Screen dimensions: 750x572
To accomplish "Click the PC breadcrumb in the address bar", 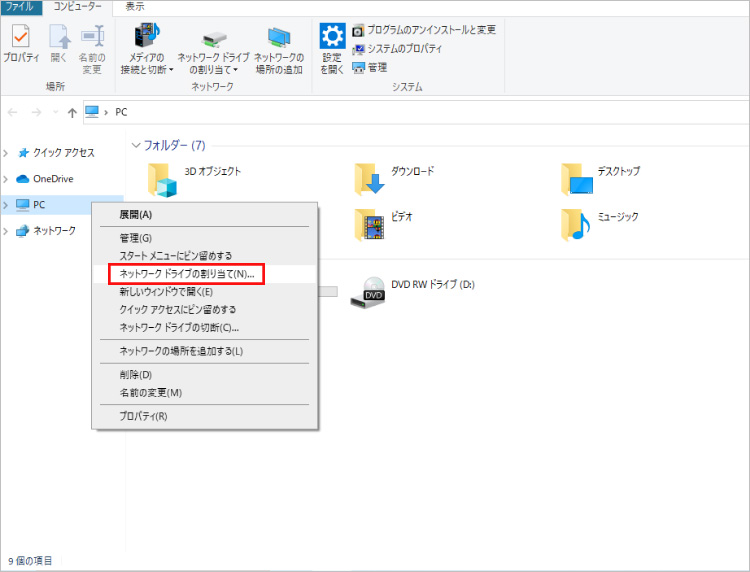I will pos(121,112).
